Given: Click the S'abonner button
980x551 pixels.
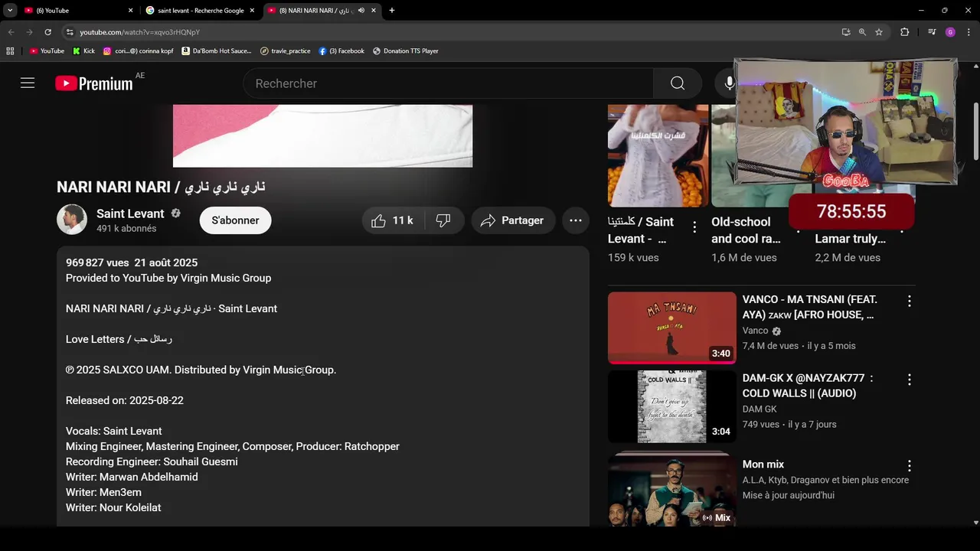Looking at the screenshot, I should click(235, 220).
